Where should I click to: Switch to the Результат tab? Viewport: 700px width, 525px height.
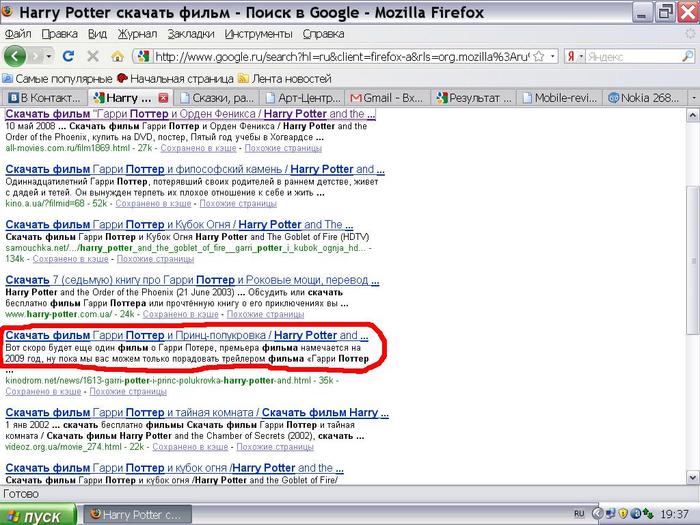474,98
